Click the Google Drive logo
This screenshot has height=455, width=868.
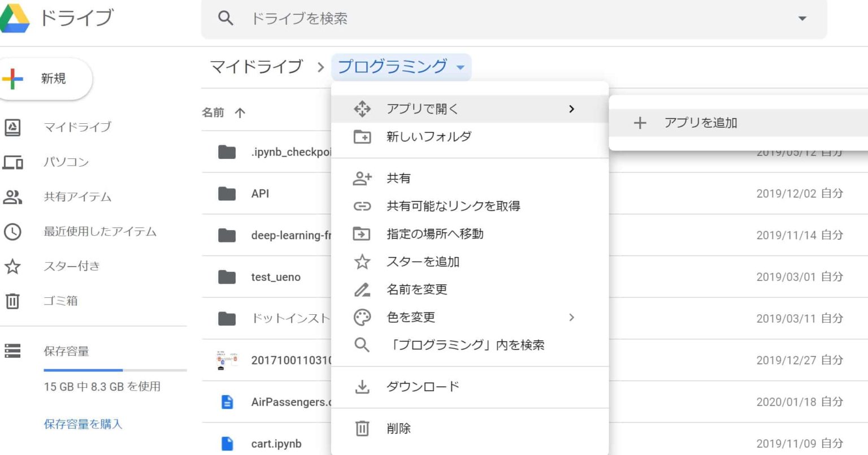coord(14,18)
